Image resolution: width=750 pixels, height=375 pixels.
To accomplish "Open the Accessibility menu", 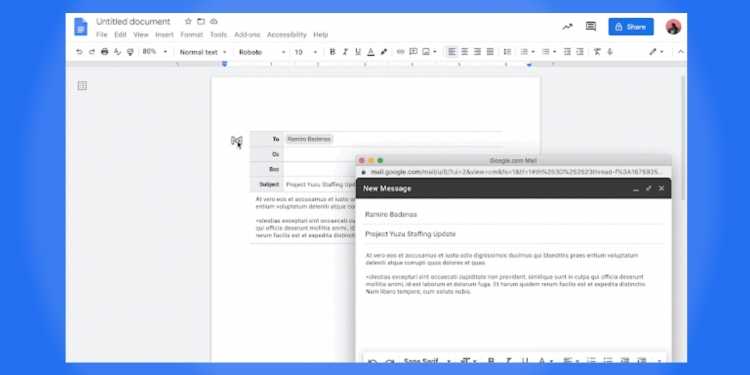I will (287, 35).
